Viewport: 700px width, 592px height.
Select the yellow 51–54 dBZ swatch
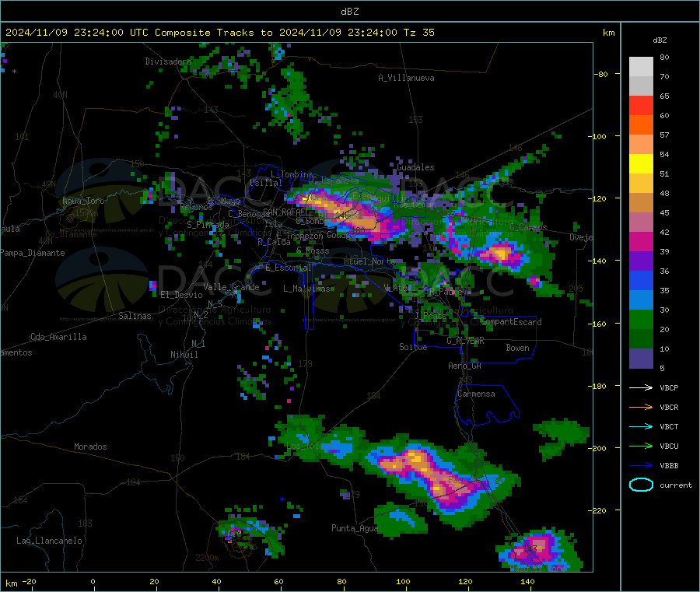[641, 164]
